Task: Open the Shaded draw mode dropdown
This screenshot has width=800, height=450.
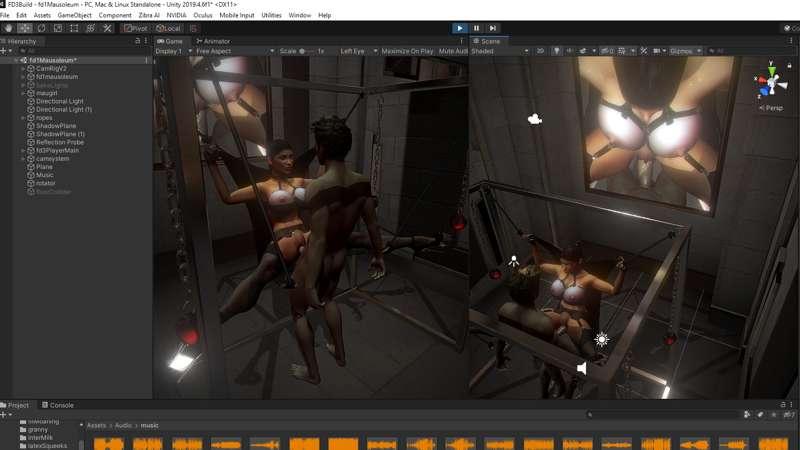Action: [x=499, y=51]
